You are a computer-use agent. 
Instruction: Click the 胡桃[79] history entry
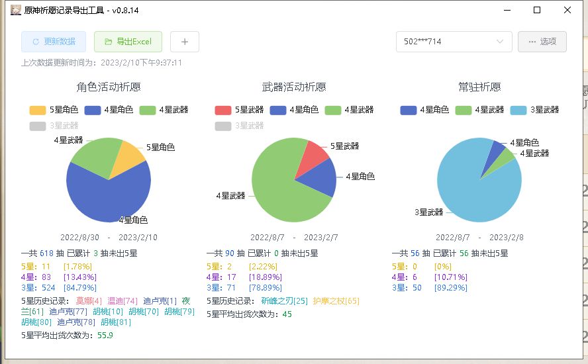[x=179, y=312]
